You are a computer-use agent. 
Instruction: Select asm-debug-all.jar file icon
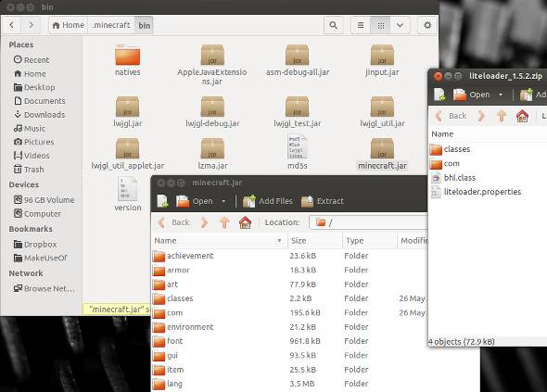click(298, 55)
